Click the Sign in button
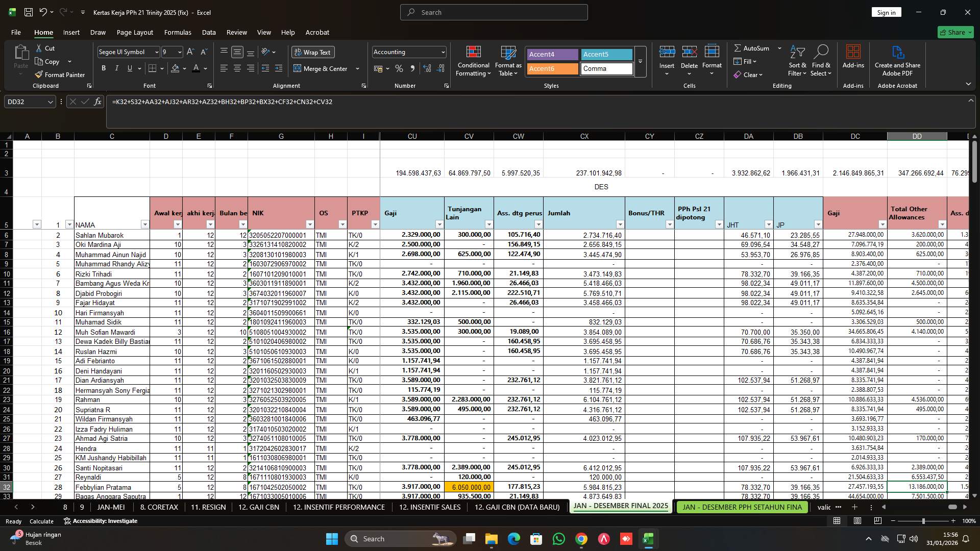The width and height of the screenshot is (980, 551). (886, 12)
